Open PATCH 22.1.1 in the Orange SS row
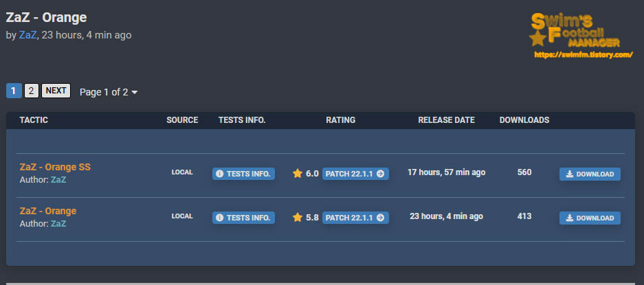 pos(355,174)
